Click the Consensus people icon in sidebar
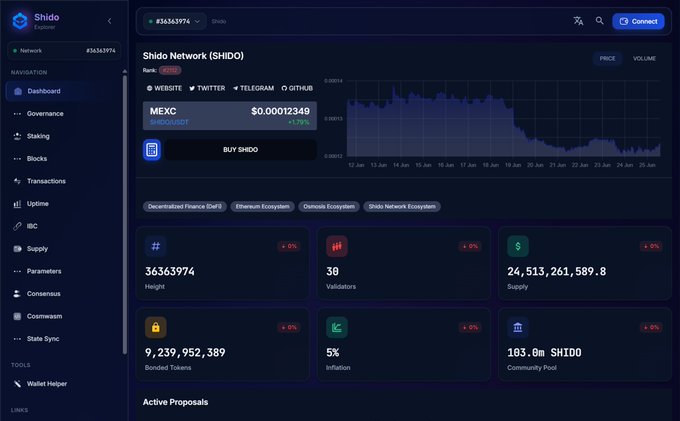Image resolution: width=680 pixels, height=421 pixels. 17,294
